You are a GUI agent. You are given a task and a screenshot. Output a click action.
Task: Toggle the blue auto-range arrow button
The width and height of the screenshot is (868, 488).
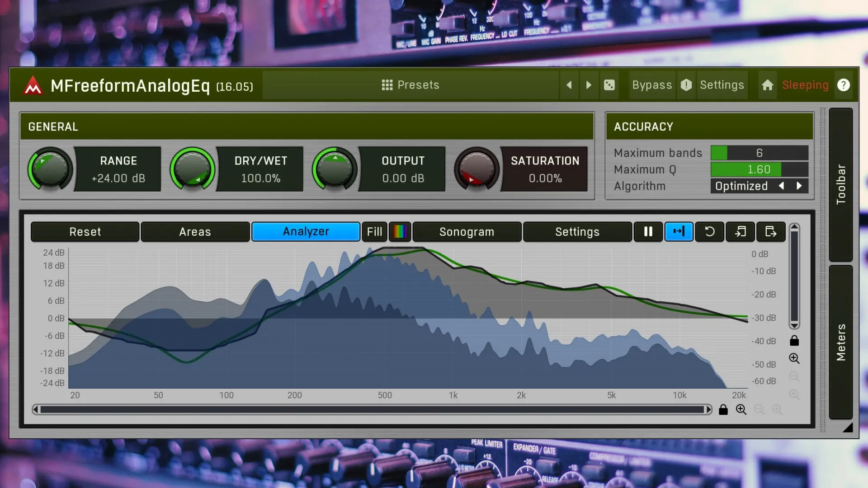coord(679,232)
